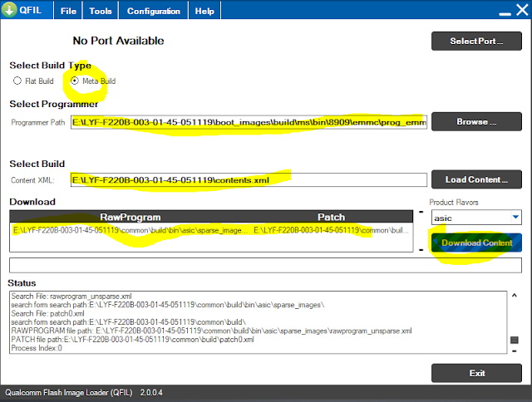Click the status log scroll up arrow
532x402 pixels.
515,296
